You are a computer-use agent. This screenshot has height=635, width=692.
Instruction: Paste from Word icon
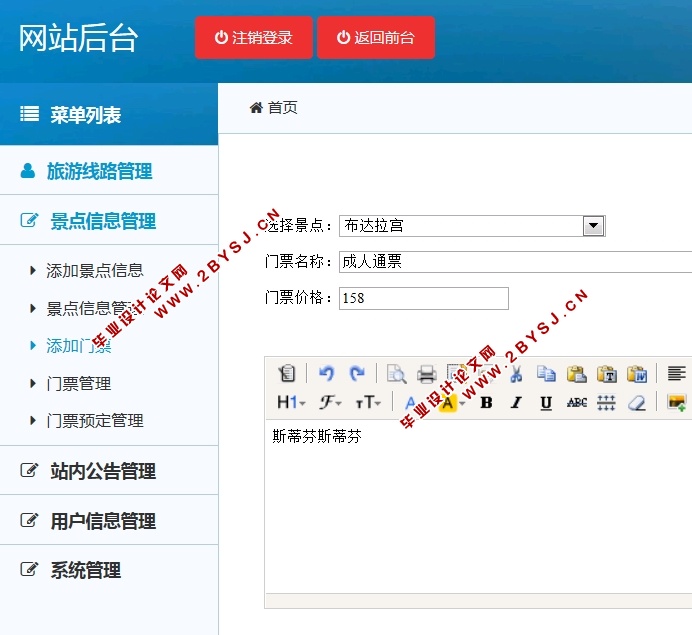(637, 374)
